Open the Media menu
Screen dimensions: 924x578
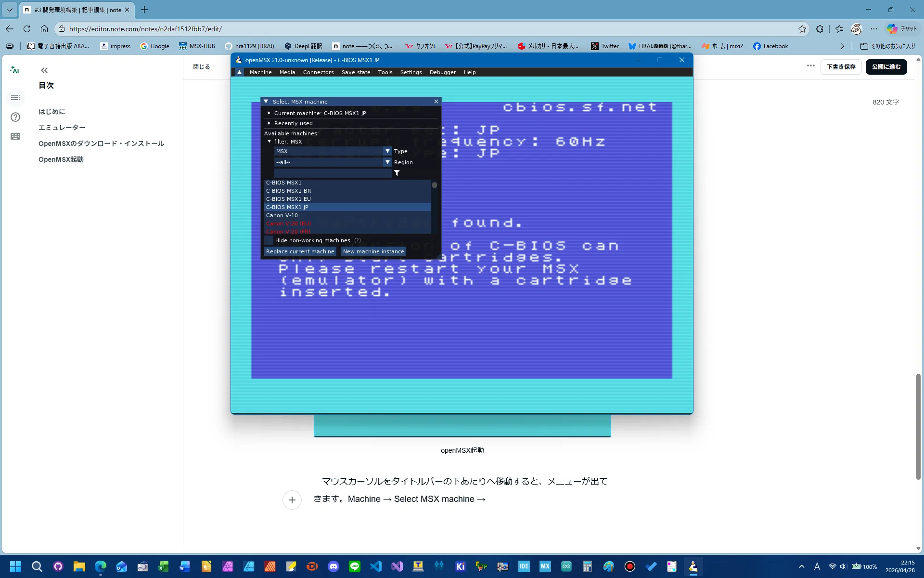pyautogui.click(x=287, y=72)
